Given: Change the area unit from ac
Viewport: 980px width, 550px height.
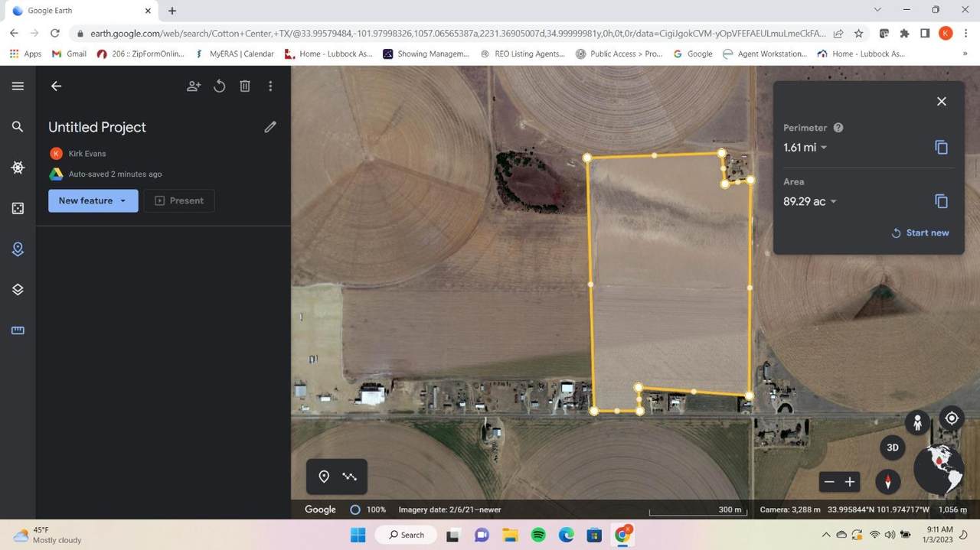Looking at the screenshot, I should tap(810, 202).
